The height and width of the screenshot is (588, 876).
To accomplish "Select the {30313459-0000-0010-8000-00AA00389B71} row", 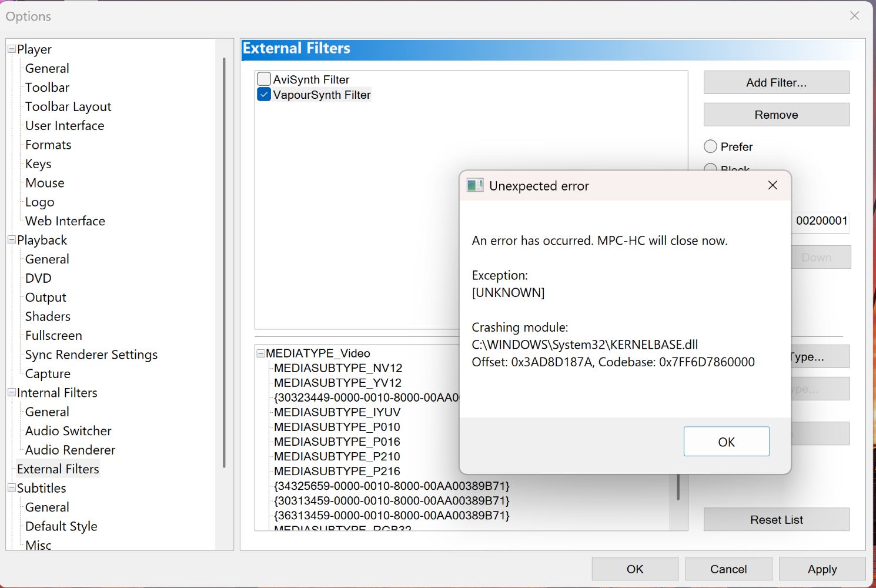I will click(x=392, y=500).
